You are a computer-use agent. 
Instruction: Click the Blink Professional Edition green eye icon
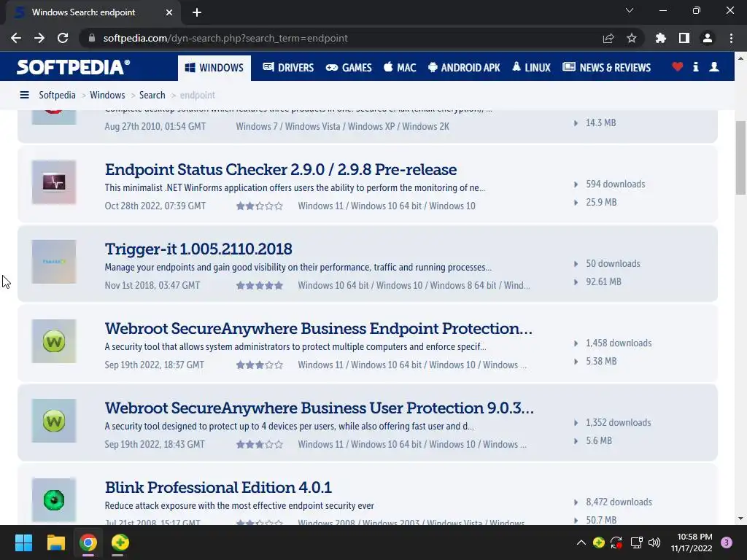54,500
